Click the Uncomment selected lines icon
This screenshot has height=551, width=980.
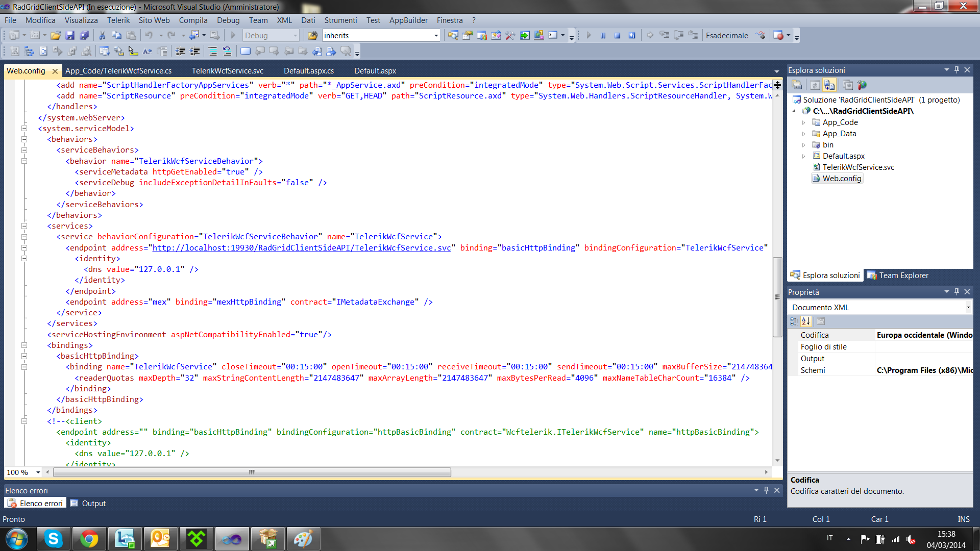tap(227, 51)
